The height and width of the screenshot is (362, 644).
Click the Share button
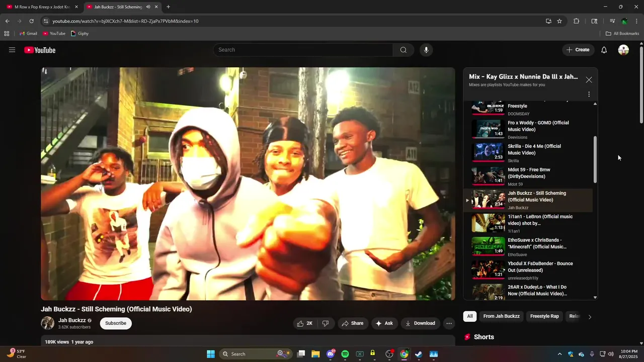[x=352, y=323]
